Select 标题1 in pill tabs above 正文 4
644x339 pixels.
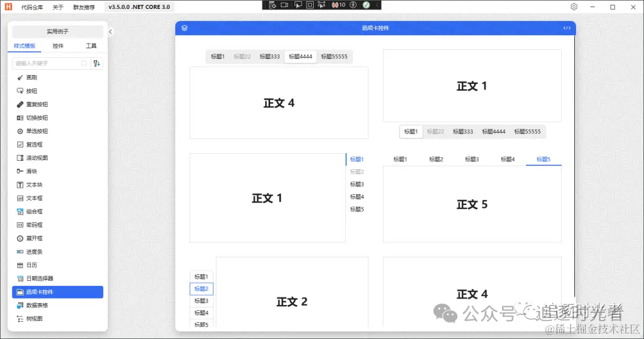pyautogui.click(x=218, y=57)
